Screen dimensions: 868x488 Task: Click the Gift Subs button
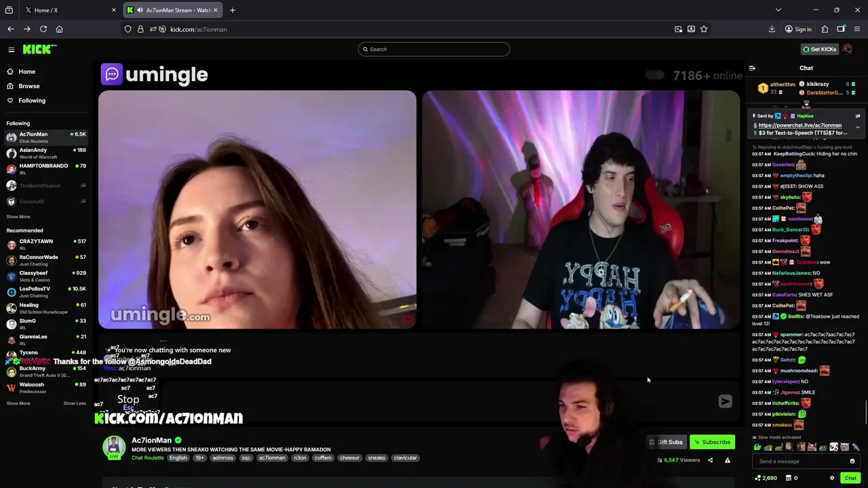coord(665,442)
